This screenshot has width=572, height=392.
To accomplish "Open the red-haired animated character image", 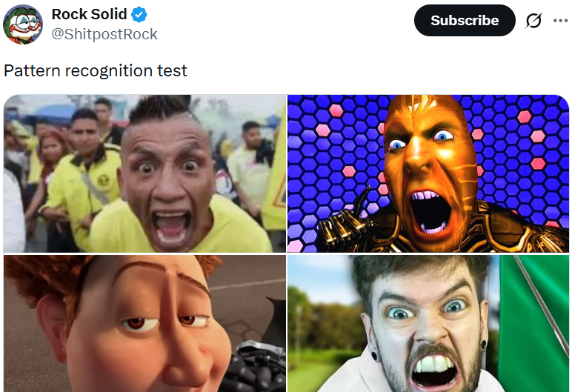I will click(x=144, y=323).
